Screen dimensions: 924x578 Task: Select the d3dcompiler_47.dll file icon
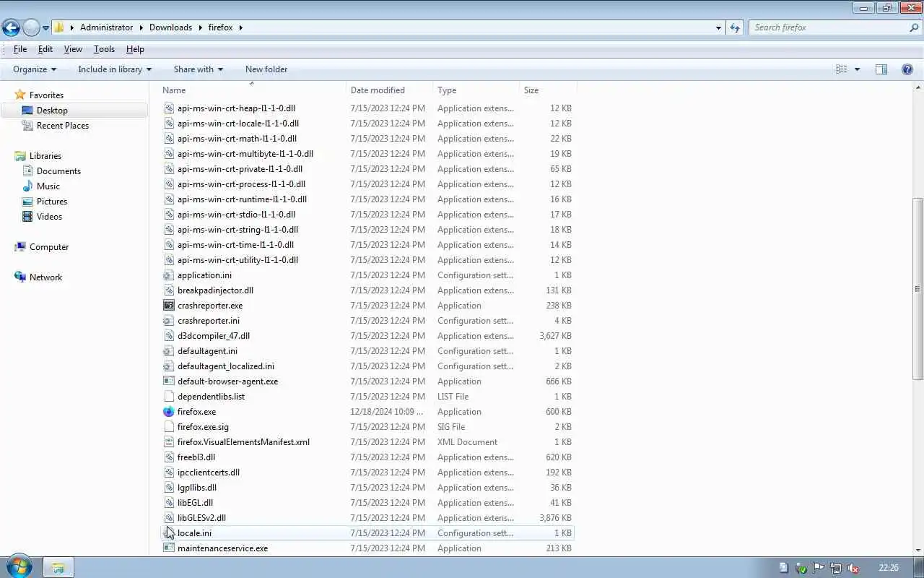(169, 336)
